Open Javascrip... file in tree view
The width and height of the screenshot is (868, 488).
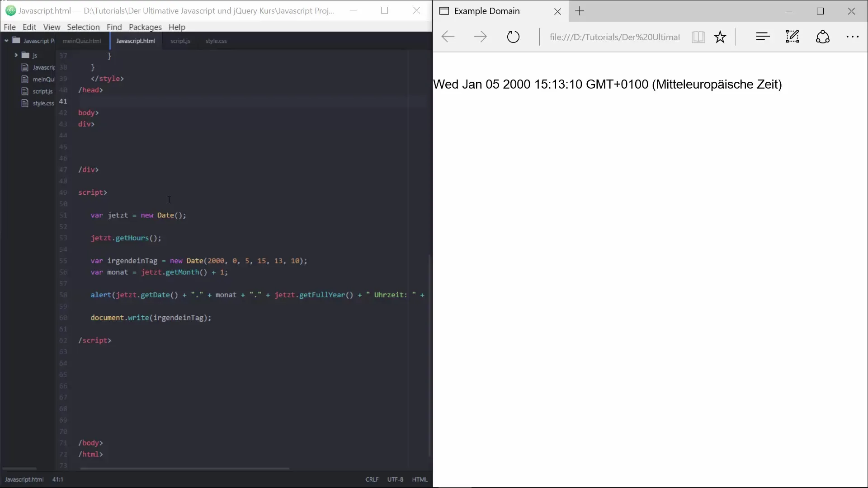[x=43, y=67]
